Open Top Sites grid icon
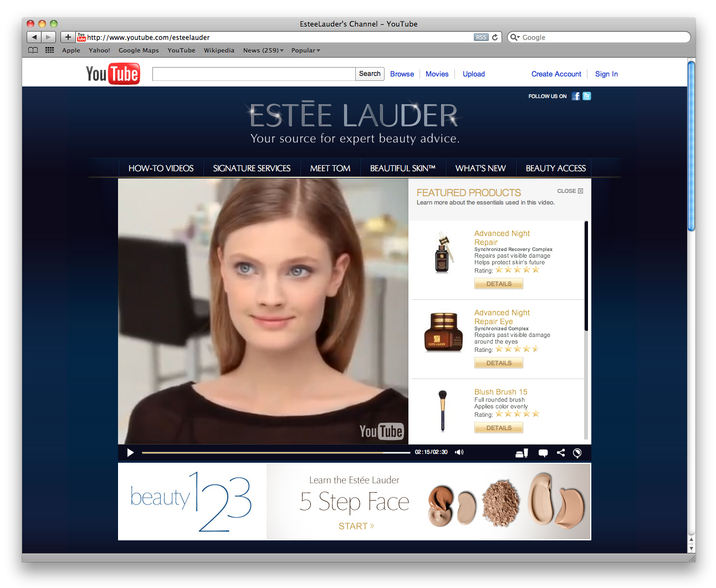The image size is (716, 588). click(50, 50)
